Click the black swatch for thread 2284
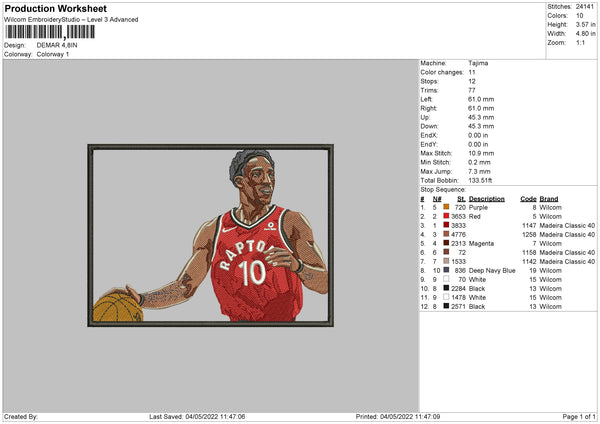The height and width of the screenshot is (424, 600). [x=445, y=288]
